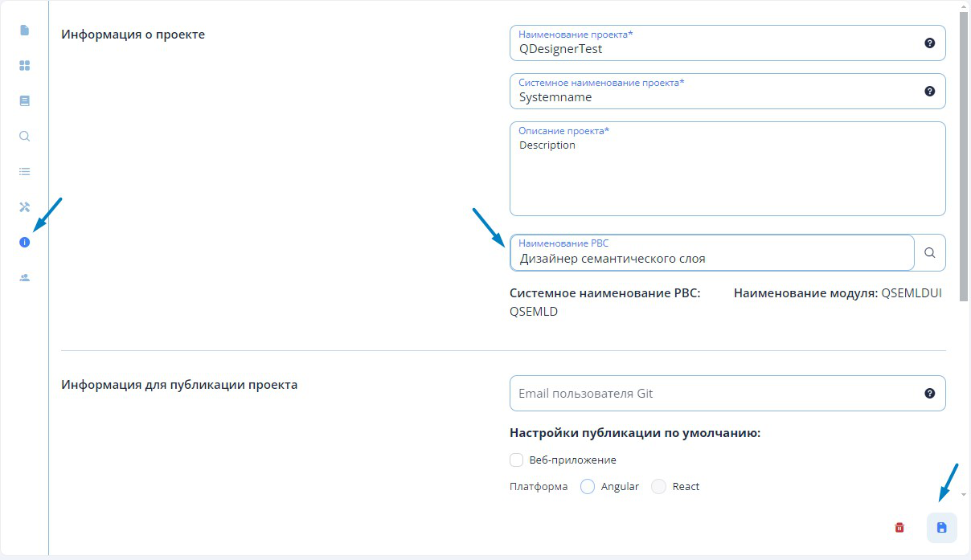Open the book icon in sidebar
The image size is (971, 560).
click(24, 101)
